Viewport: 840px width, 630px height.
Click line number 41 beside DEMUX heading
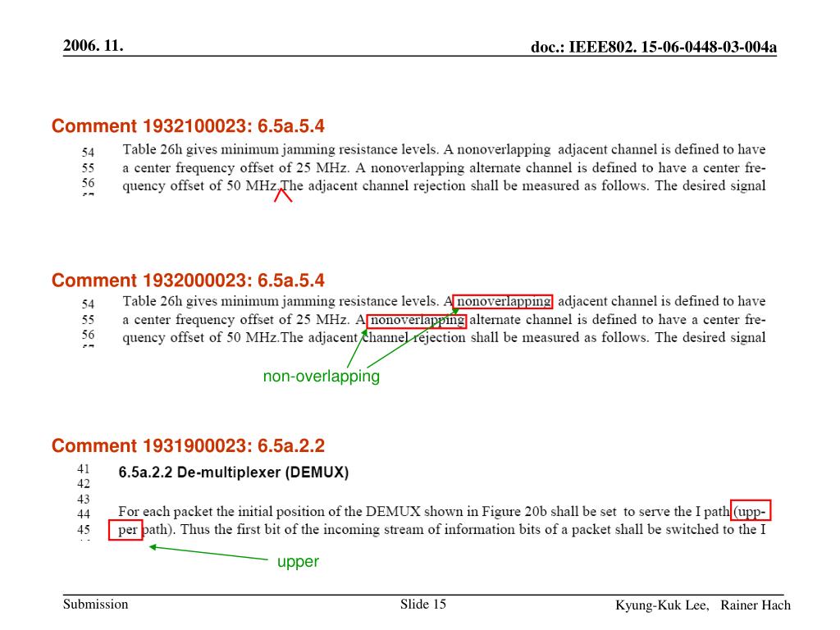pyautogui.click(x=84, y=468)
